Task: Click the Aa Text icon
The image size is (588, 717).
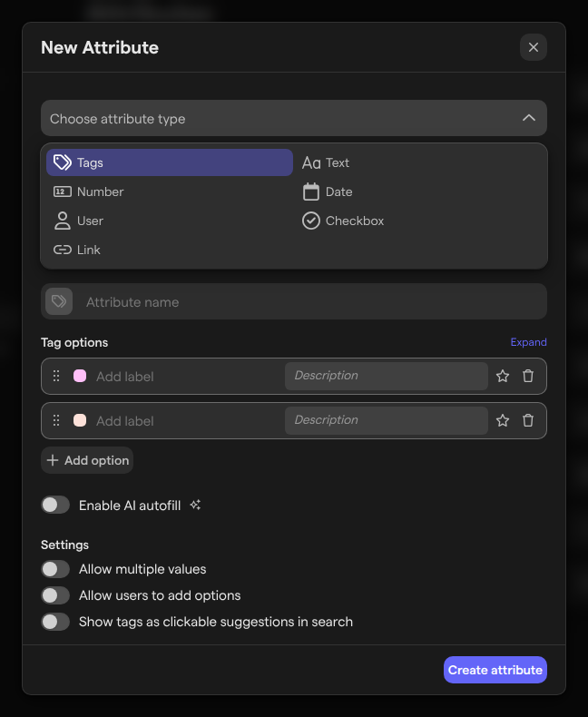Action: tap(311, 162)
